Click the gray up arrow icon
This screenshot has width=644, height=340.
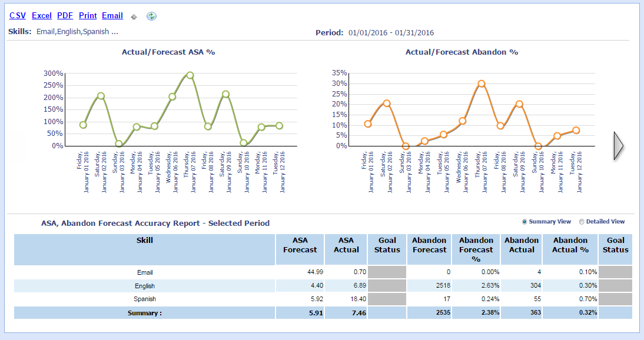134,16
